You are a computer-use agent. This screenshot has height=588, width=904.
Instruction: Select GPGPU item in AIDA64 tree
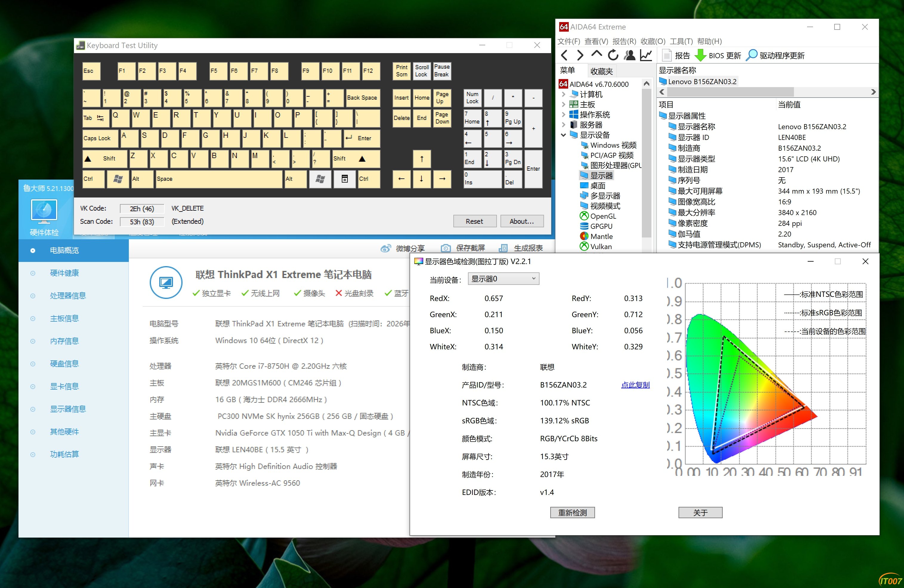click(x=601, y=226)
